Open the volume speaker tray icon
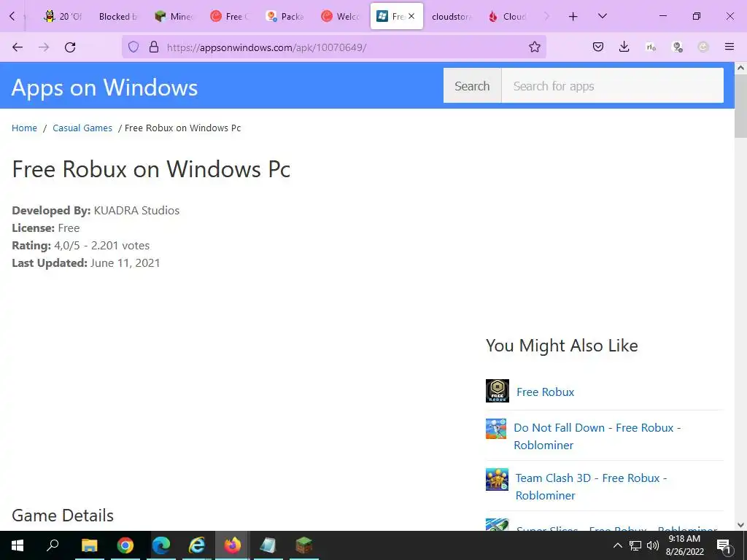Viewport: 747px width, 560px height. click(653, 545)
